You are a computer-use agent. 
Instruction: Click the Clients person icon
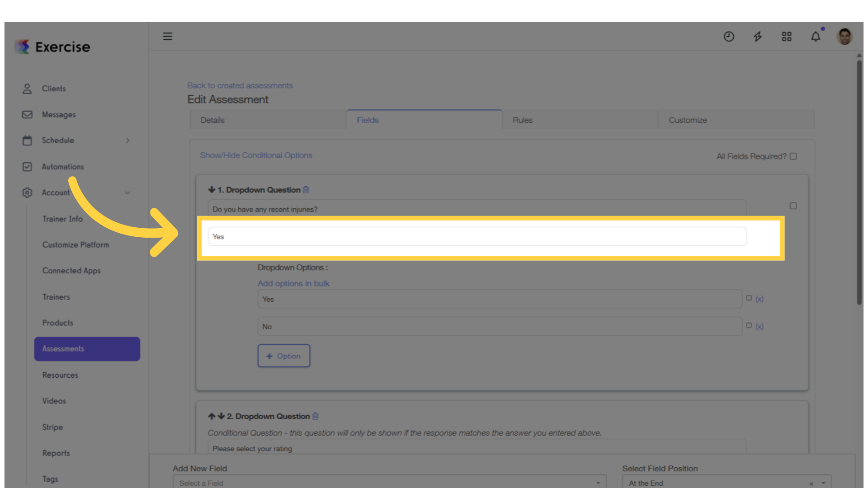pos(27,89)
